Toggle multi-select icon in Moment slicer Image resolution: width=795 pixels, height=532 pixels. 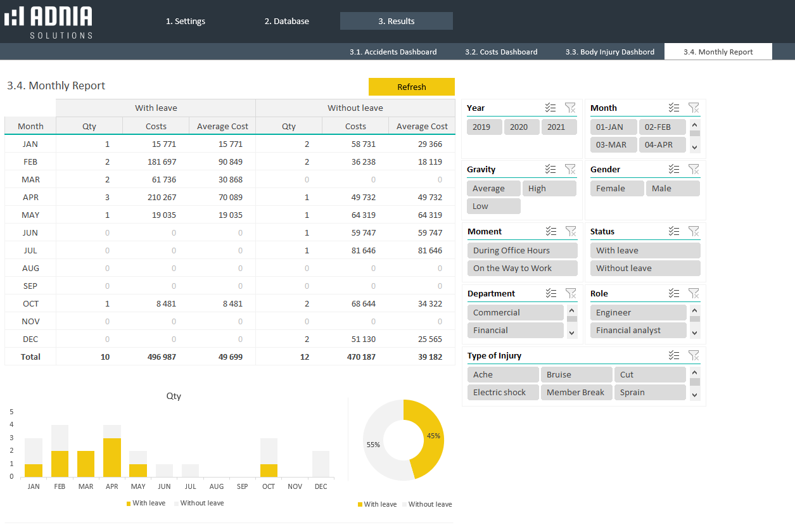coord(550,232)
